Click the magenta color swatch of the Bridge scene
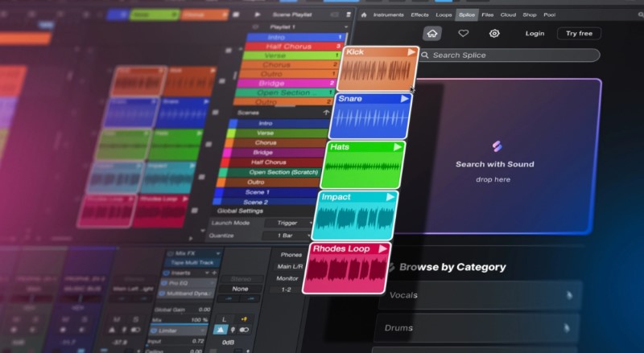Screen dimensions: 644x353 click(x=227, y=152)
